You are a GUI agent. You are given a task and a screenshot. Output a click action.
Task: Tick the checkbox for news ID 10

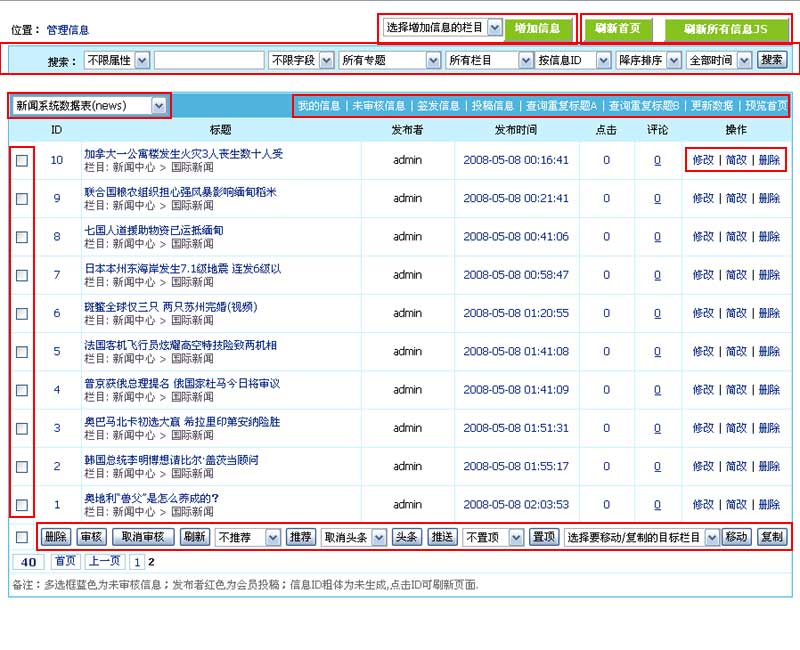click(x=22, y=161)
